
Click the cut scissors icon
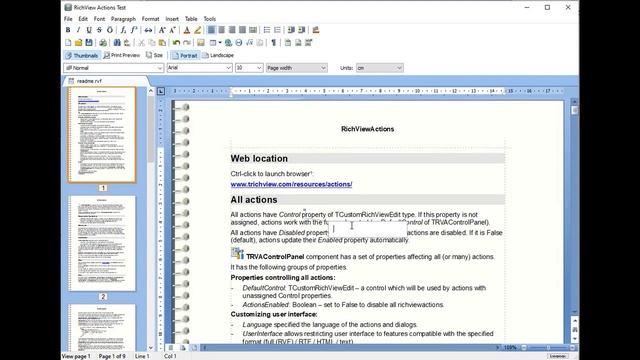[x=141, y=42]
